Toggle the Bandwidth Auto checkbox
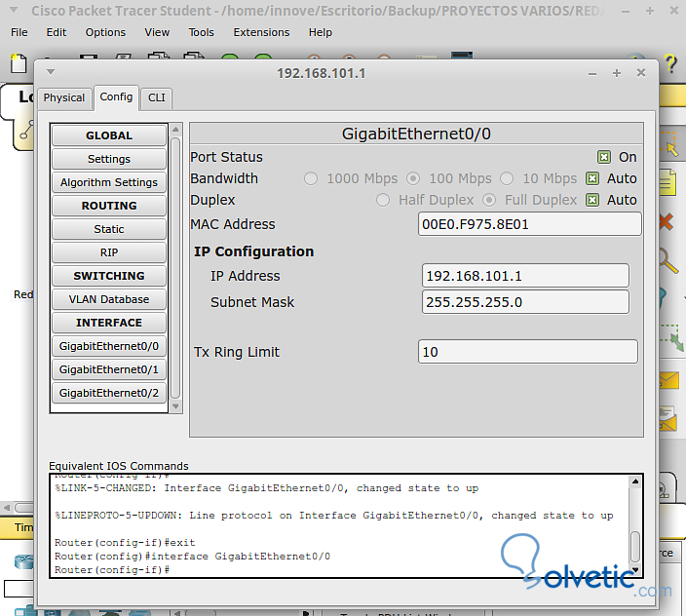The image size is (686, 616). (x=592, y=178)
